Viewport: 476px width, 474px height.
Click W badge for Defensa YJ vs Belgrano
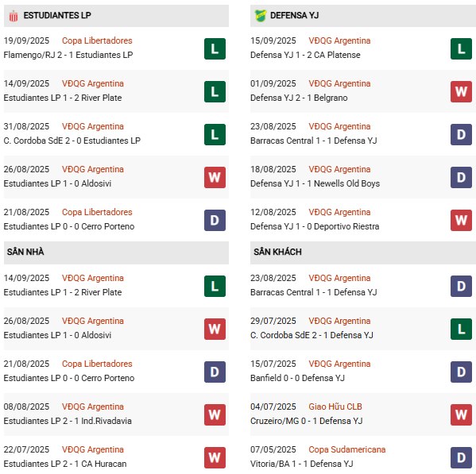click(x=461, y=91)
